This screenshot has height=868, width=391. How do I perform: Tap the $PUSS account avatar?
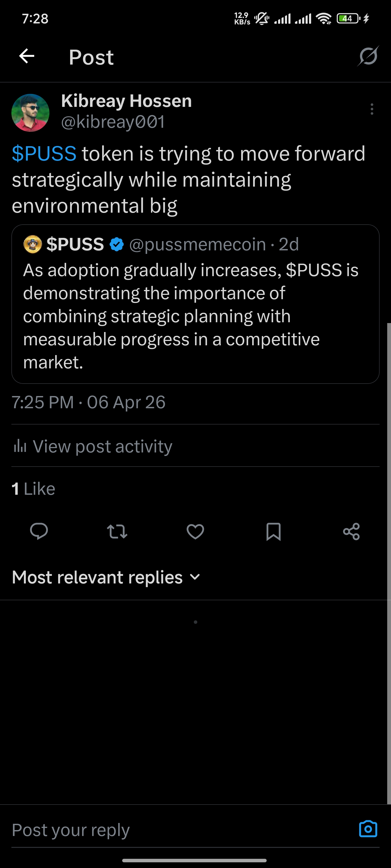pyautogui.click(x=33, y=244)
